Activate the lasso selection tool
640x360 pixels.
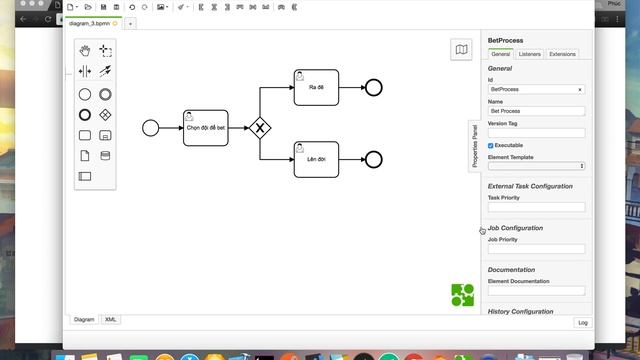(x=105, y=51)
